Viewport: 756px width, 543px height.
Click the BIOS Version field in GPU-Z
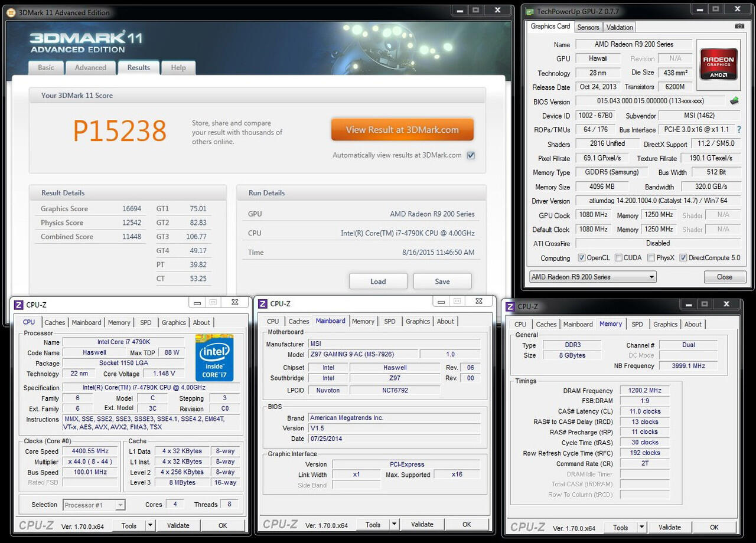[650, 101]
